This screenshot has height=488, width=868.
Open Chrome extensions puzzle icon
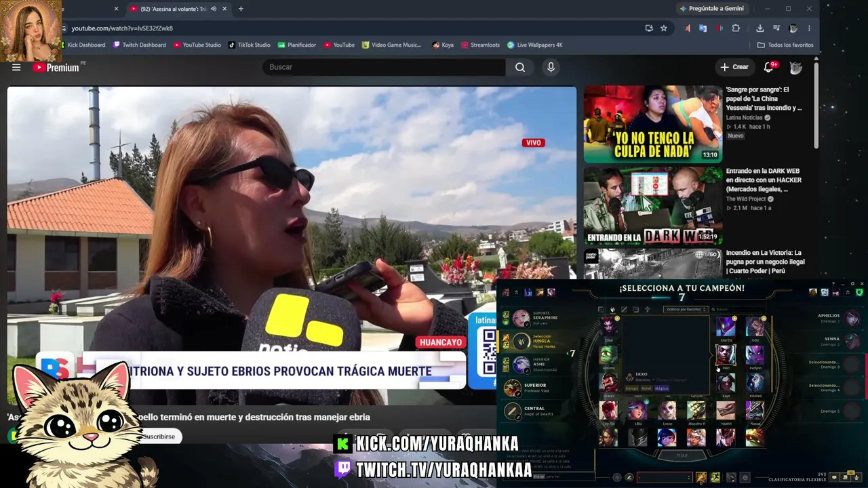click(736, 28)
